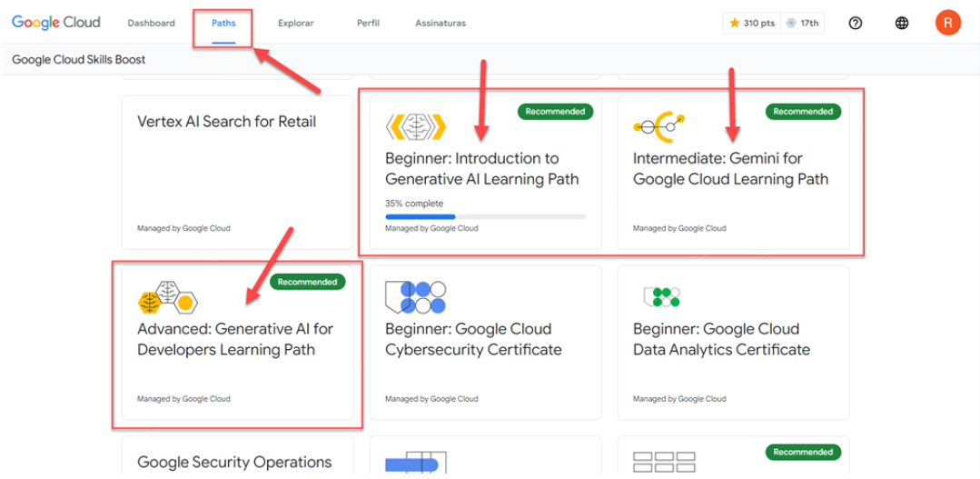Open Google Security Operations card
Screen dimensions: 980x479
[x=234, y=463]
